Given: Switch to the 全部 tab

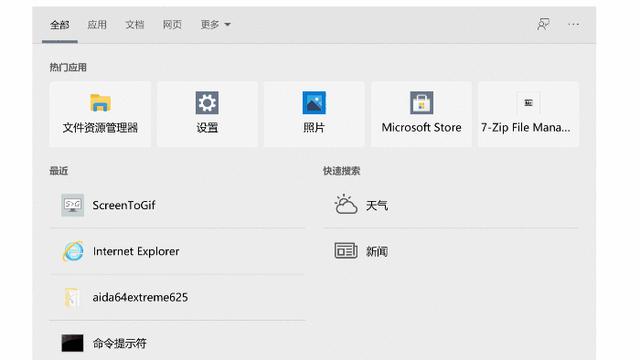Looking at the screenshot, I should (x=60, y=25).
